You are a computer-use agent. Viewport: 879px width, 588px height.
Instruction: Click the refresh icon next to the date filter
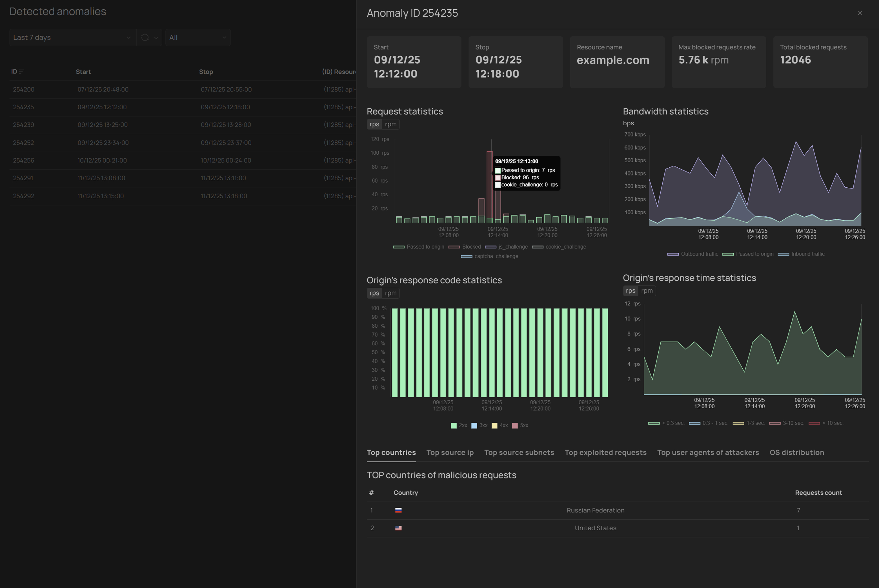pyautogui.click(x=145, y=37)
